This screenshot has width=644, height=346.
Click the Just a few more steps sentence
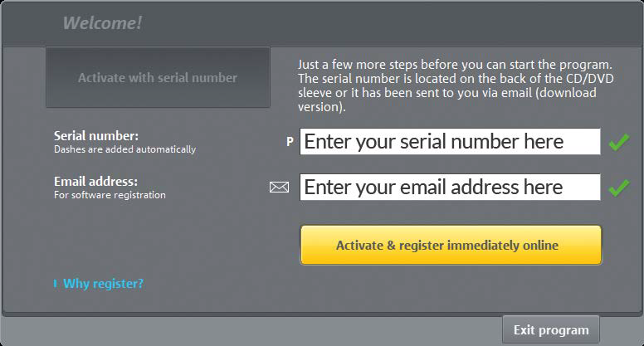[454, 64]
